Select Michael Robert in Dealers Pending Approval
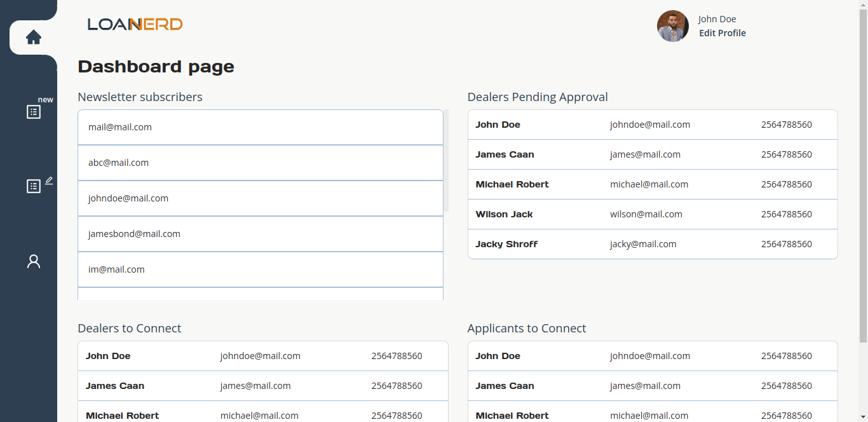 coord(653,184)
